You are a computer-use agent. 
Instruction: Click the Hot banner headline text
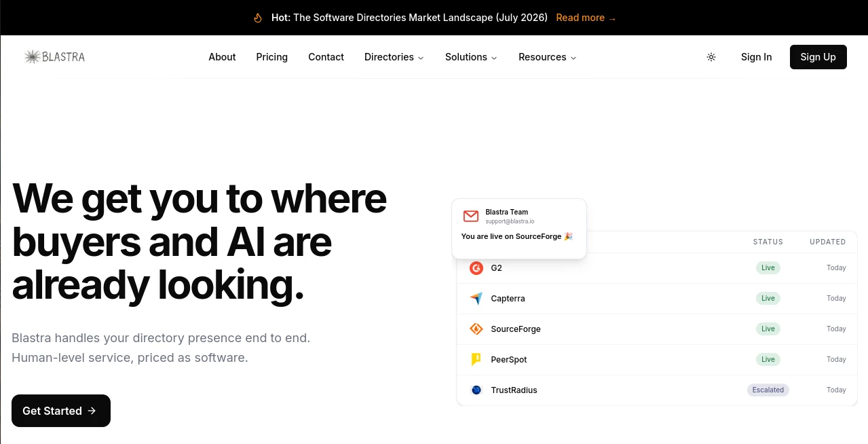click(x=409, y=18)
